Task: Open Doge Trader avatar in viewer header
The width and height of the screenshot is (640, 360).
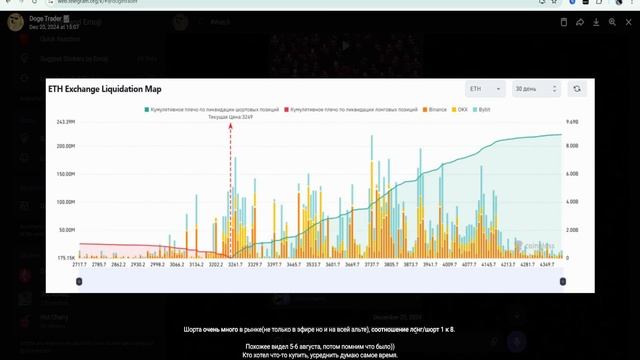Action: (16, 22)
